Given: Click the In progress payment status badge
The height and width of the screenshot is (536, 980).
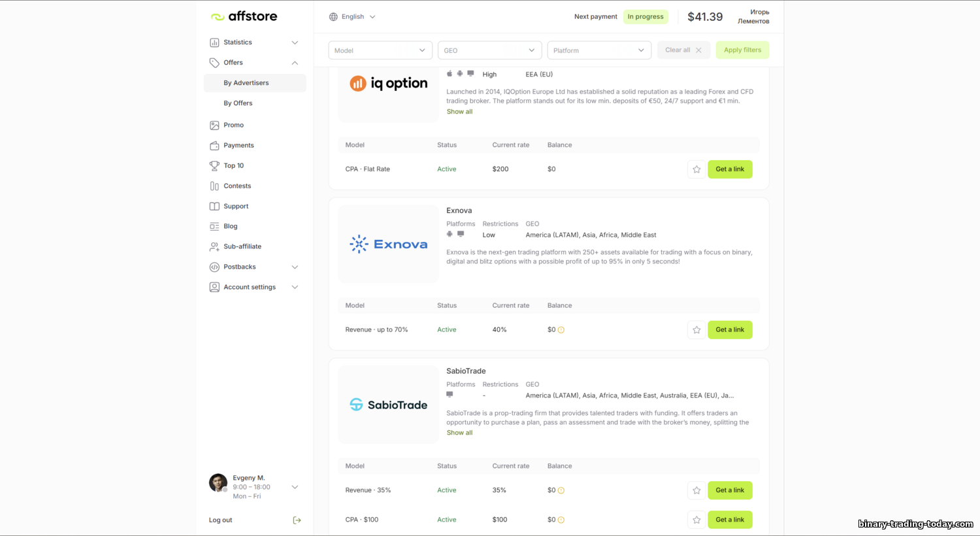Looking at the screenshot, I should [x=645, y=17].
